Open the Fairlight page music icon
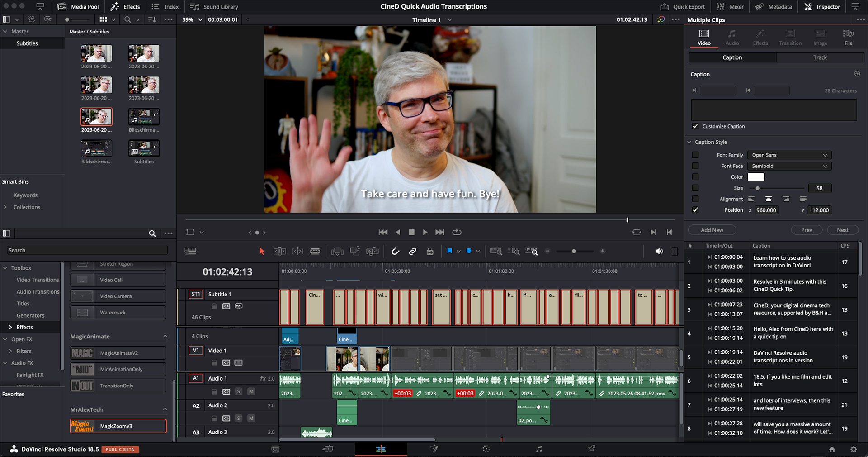This screenshot has width=868, height=457. [x=539, y=449]
